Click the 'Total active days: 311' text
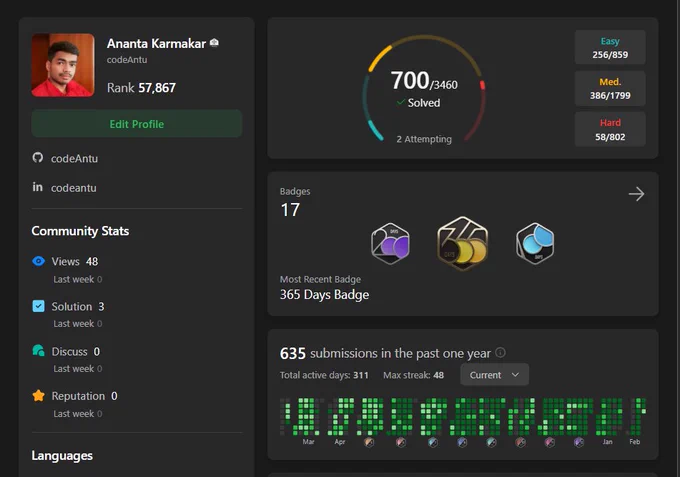680x477 pixels. click(324, 375)
